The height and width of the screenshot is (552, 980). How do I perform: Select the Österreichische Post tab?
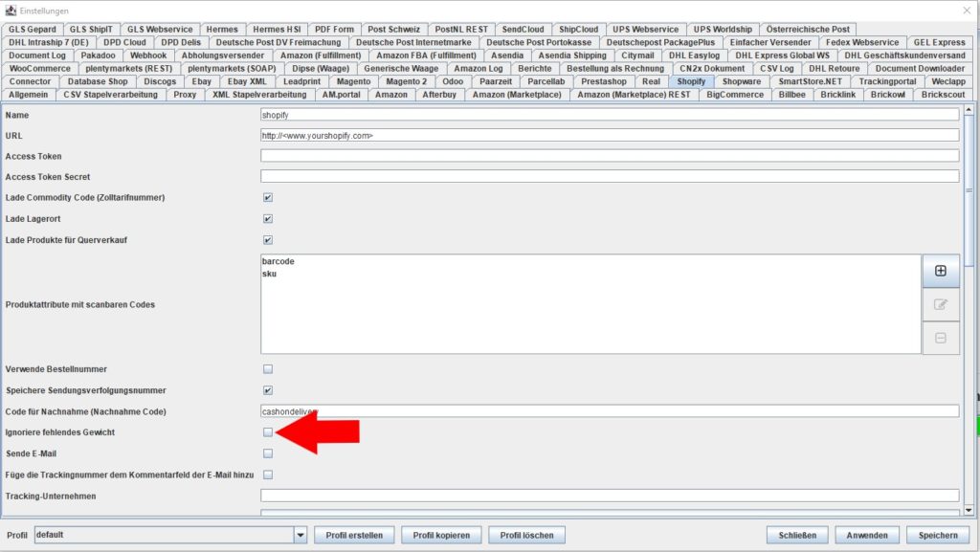coord(808,30)
